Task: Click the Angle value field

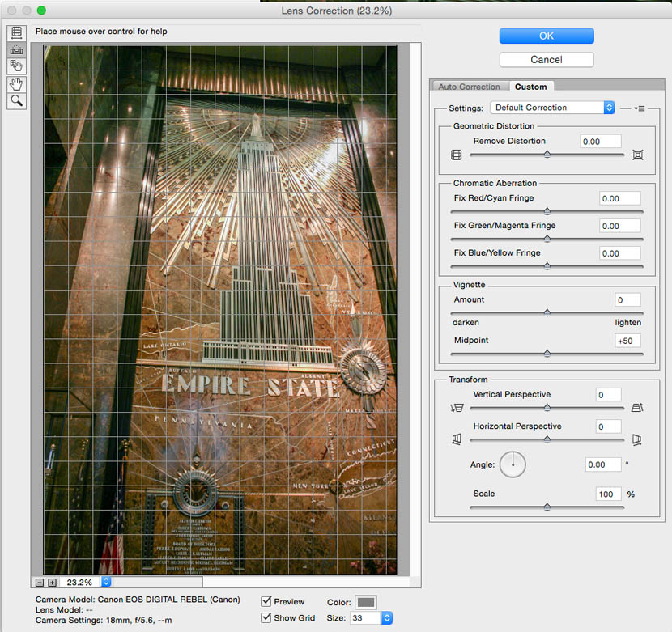Action: coord(603,464)
